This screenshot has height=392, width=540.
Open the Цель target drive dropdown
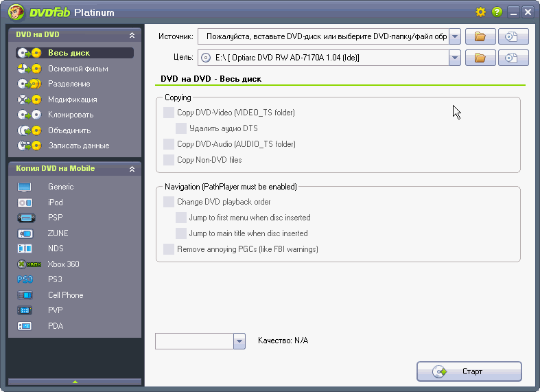point(455,58)
